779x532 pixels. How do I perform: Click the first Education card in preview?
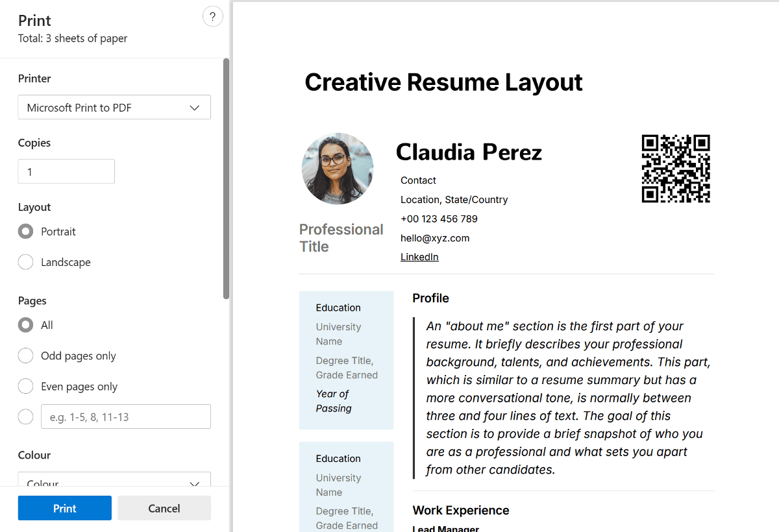(346, 359)
